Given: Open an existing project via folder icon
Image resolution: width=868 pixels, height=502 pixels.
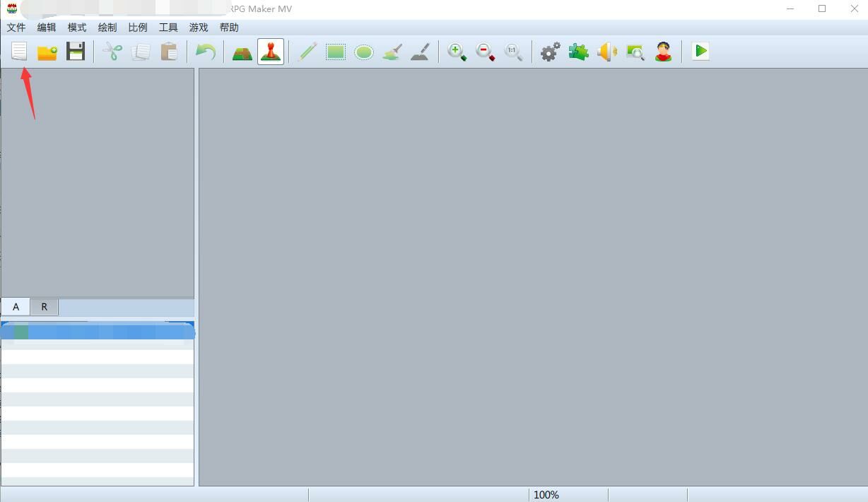Looking at the screenshot, I should click(x=47, y=52).
